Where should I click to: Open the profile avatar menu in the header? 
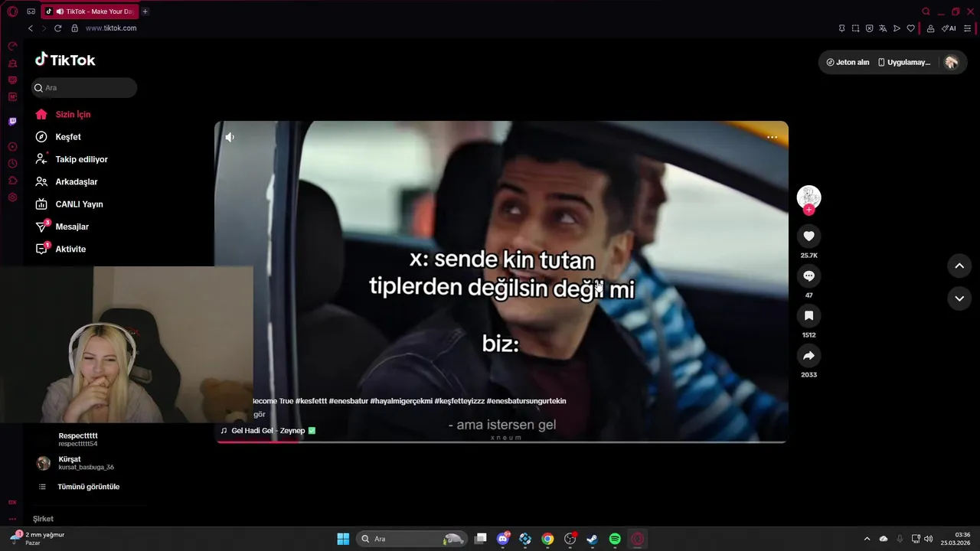pos(951,63)
